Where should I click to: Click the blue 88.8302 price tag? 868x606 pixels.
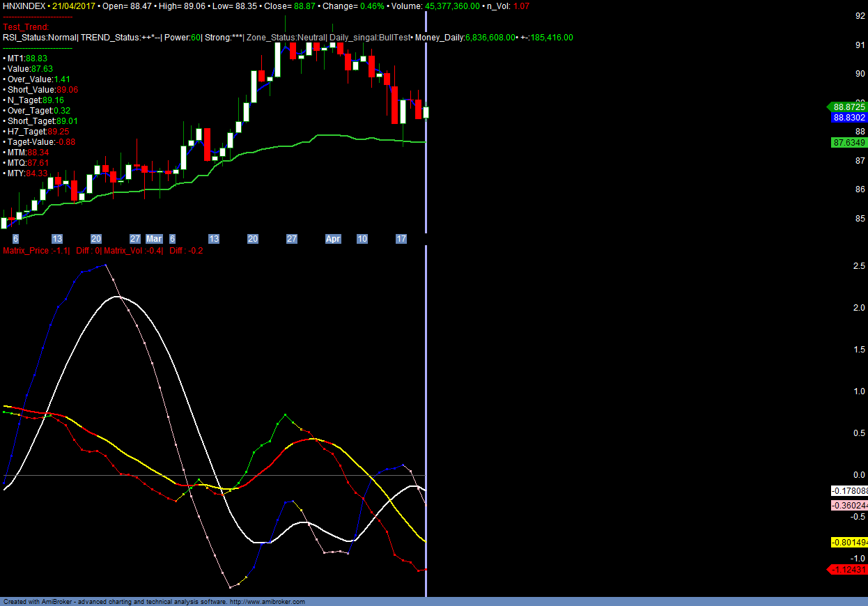click(848, 118)
